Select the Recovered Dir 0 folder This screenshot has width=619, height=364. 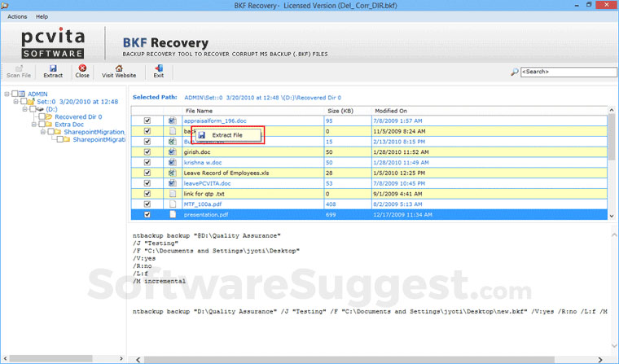click(77, 116)
